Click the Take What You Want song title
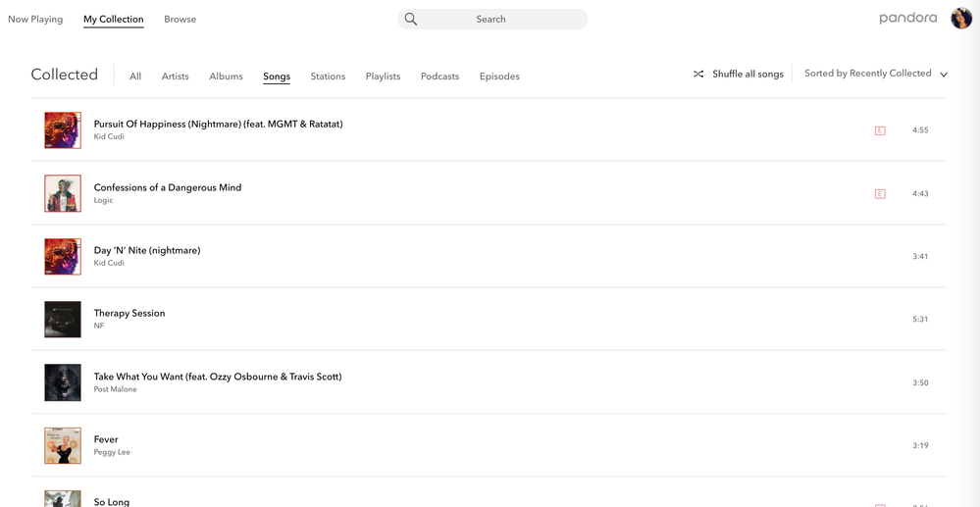 click(x=218, y=377)
